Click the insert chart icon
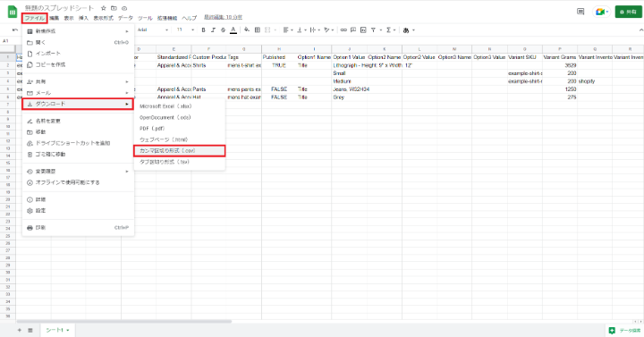This screenshot has width=644, height=337. click(x=363, y=30)
